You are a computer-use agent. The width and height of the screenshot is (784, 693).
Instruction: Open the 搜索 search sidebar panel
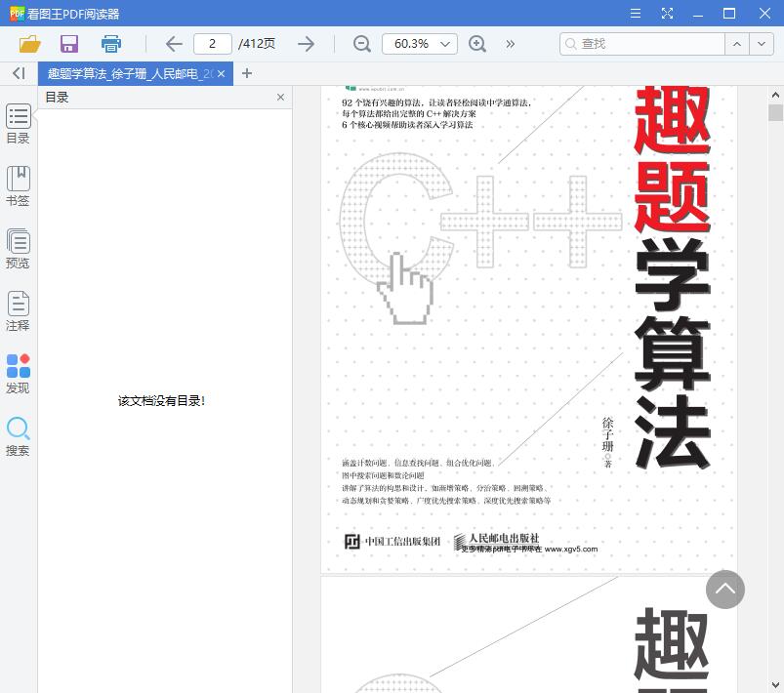[x=18, y=436]
